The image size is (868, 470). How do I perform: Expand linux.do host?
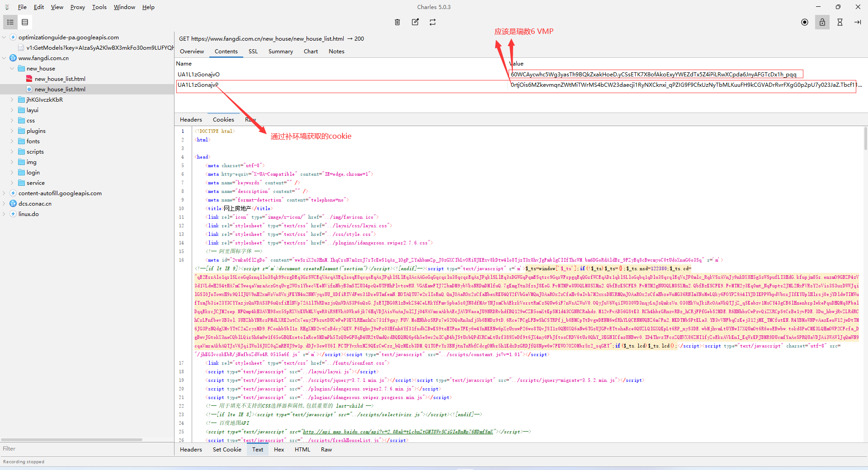pos(4,214)
